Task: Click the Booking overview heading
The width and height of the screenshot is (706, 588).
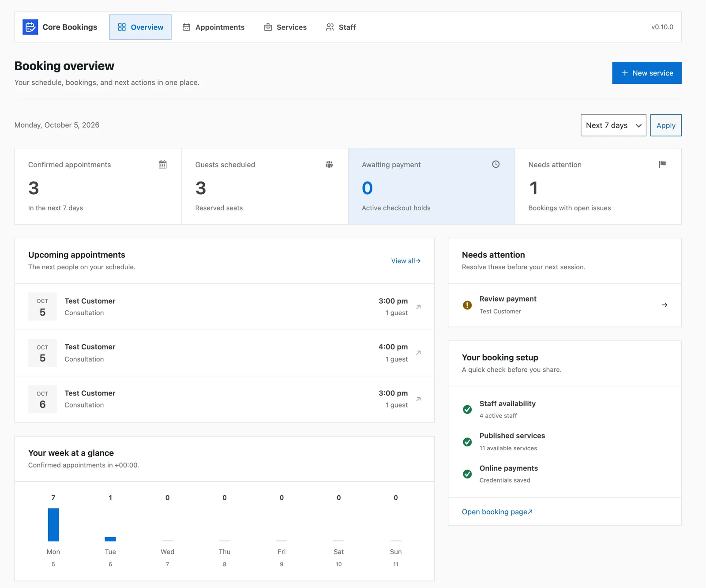Action: pyautogui.click(x=64, y=66)
